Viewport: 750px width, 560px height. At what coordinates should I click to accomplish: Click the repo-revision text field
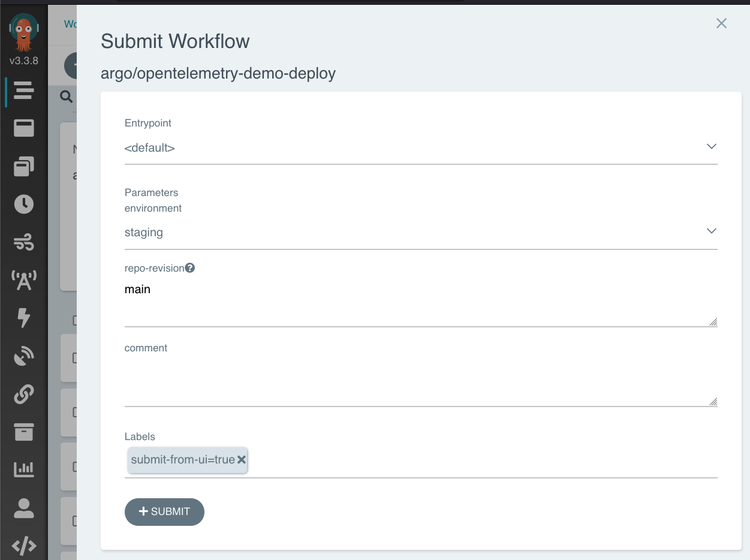[421, 303]
